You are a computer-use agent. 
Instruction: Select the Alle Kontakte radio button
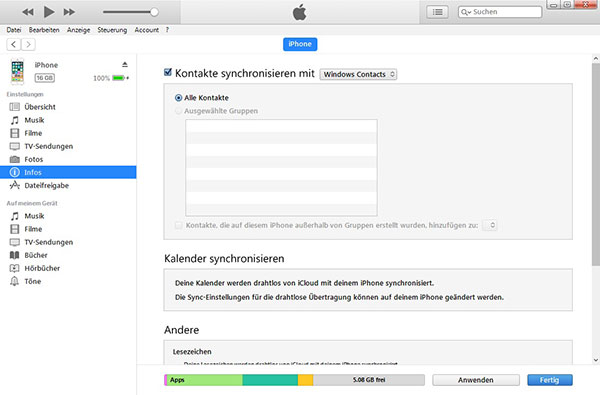click(178, 98)
